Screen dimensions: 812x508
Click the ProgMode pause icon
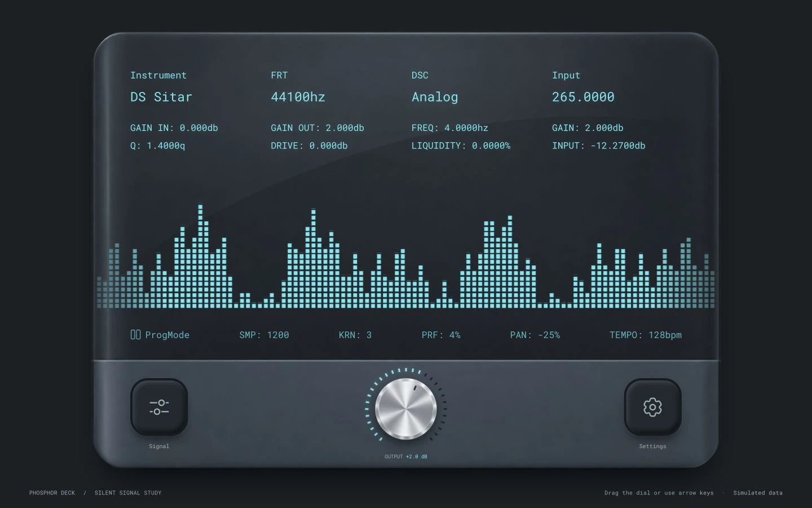[x=135, y=335]
